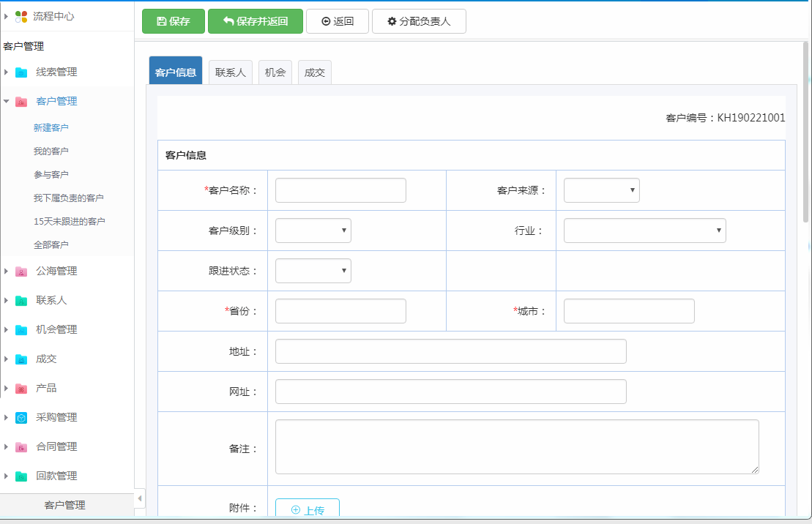
Task: Open the 跟进状态 dropdown
Action: [x=313, y=271]
